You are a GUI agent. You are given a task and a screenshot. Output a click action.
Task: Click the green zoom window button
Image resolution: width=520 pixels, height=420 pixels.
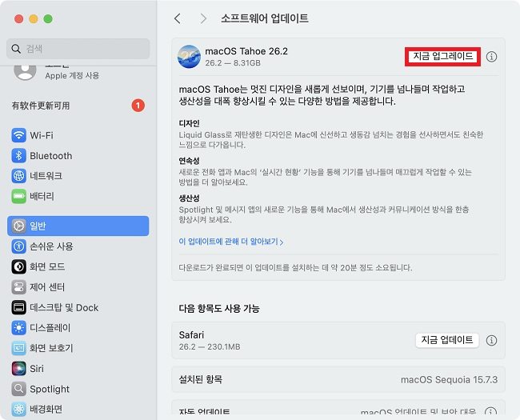coord(48,19)
